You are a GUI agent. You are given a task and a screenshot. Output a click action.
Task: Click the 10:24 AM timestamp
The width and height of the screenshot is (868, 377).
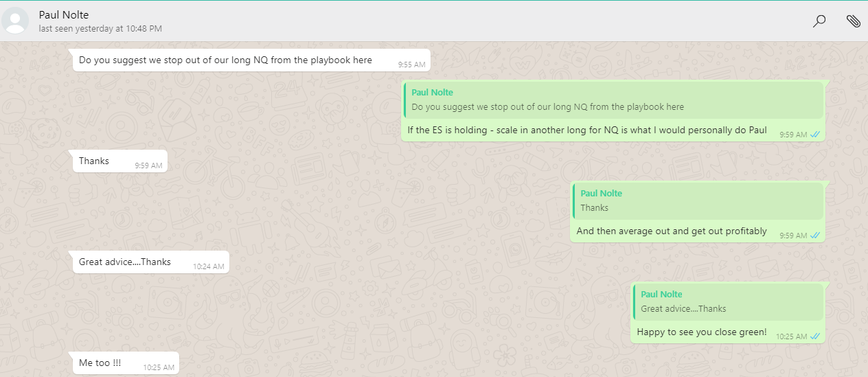[208, 266]
